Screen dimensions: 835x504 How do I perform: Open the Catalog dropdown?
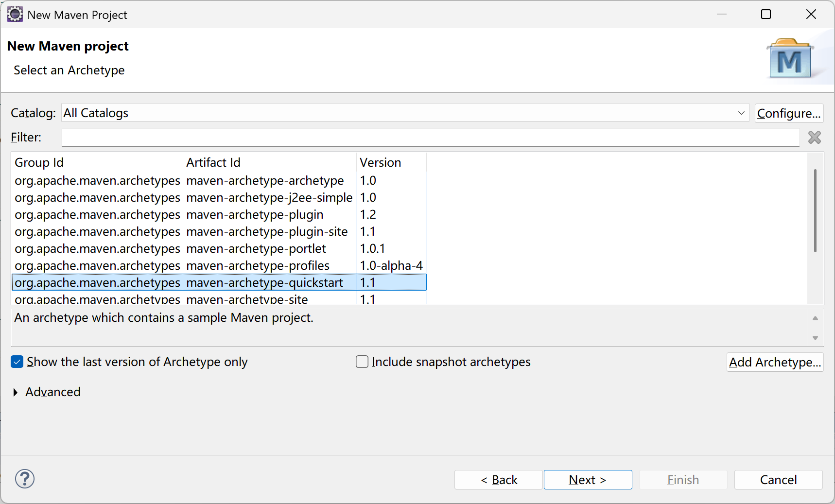[405, 113]
